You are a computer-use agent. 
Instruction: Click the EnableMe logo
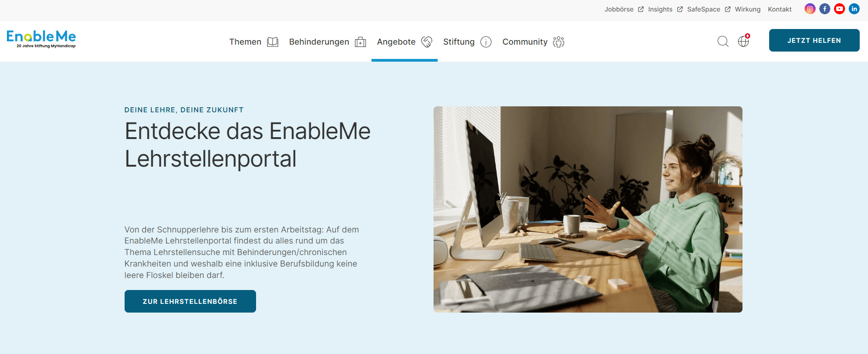[x=41, y=39]
